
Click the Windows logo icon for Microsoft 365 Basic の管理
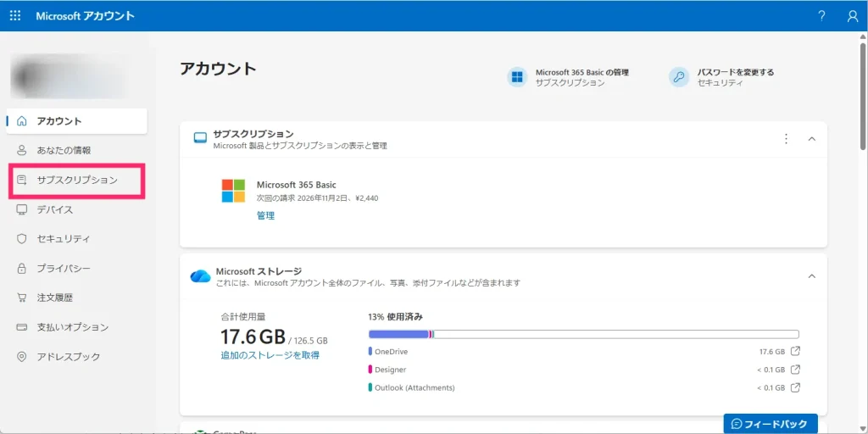click(517, 77)
